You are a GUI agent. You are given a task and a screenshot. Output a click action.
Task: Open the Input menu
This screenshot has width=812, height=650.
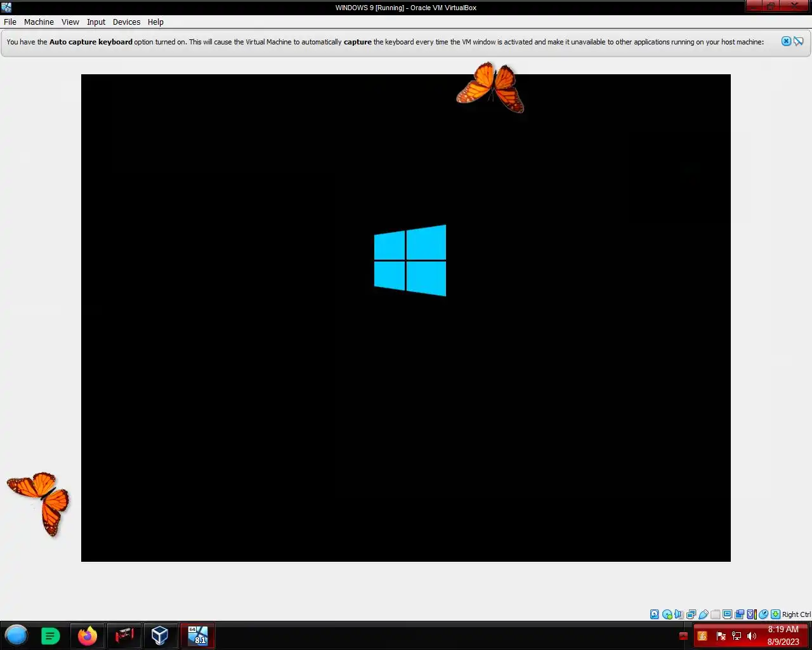pos(96,22)
